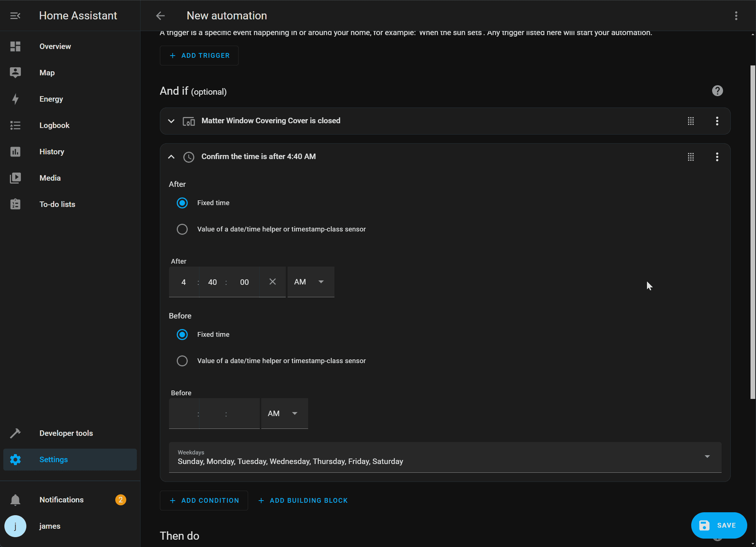Open AM dropdown for Before time

(x=284, y=414)
